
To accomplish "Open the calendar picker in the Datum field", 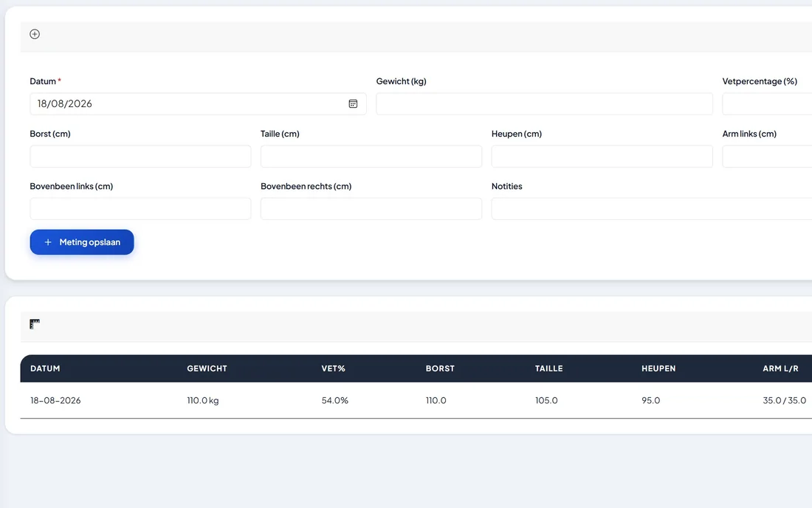I will 353,104.
